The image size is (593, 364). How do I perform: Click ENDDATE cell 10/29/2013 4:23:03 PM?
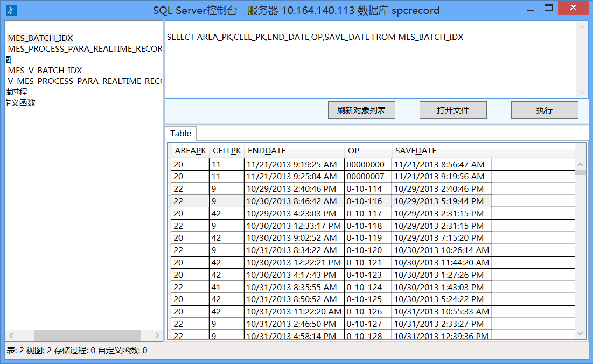(294, 214)
